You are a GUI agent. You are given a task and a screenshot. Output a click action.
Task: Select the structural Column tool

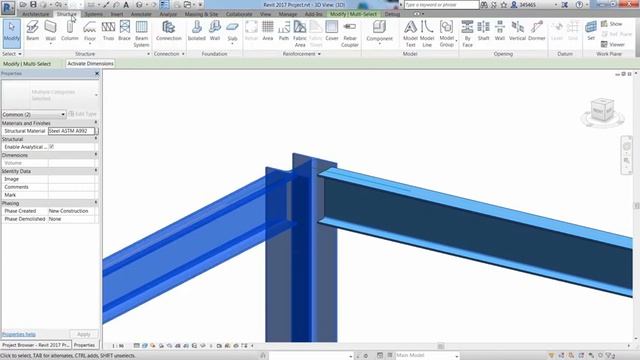coord(69,31)
